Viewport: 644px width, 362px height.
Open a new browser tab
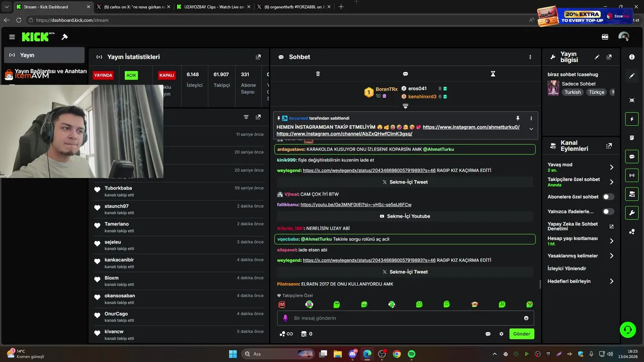click(341, 7)
